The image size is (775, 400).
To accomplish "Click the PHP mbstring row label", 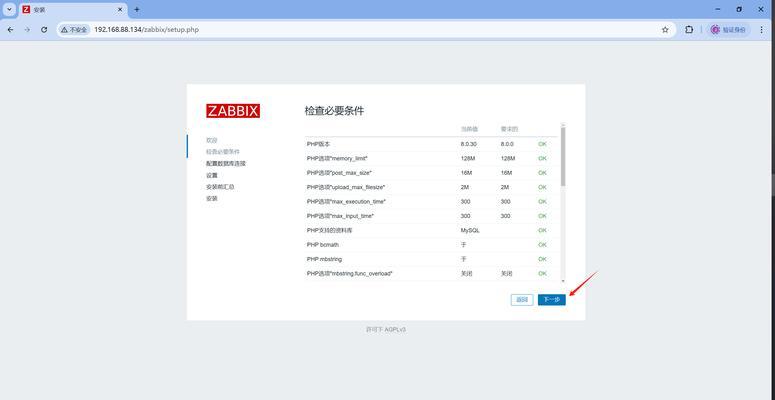I will pyautogui.click(x=324, y=259).
